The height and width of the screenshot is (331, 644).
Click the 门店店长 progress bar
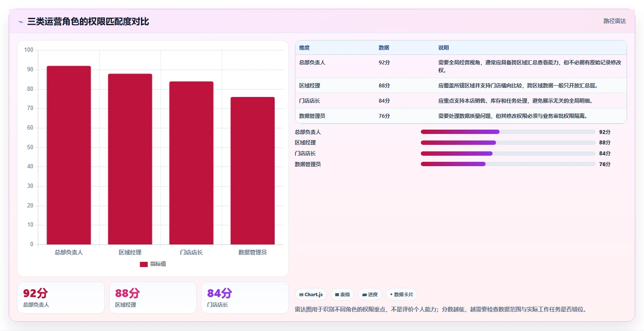click(508, 154)
